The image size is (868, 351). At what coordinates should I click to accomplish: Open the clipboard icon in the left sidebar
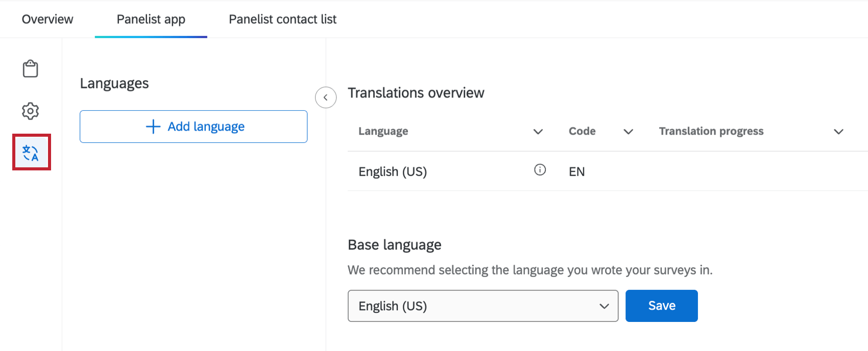[30, 69]
